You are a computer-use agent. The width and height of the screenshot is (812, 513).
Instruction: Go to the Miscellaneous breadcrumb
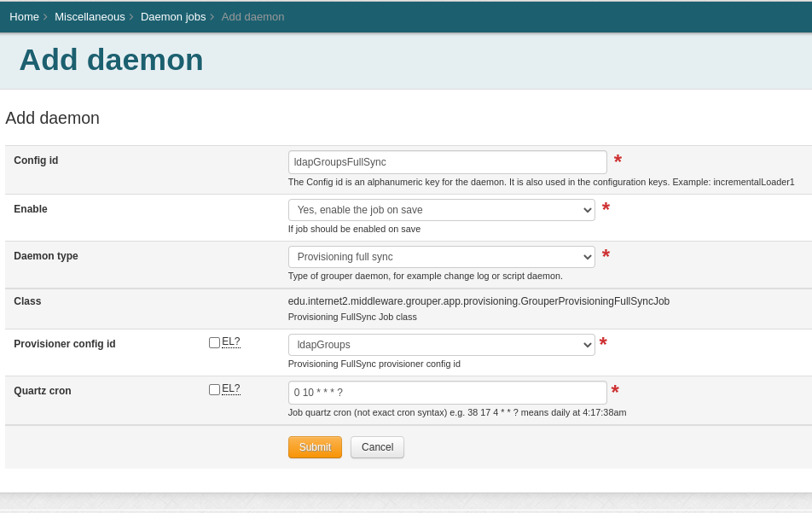[x=90, y=16]
